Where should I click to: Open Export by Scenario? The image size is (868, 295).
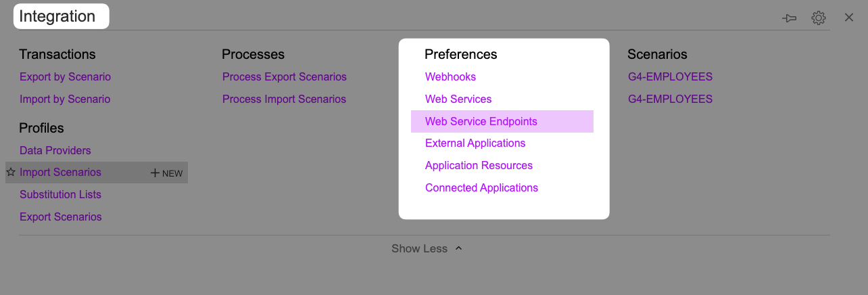click(65, 77)
